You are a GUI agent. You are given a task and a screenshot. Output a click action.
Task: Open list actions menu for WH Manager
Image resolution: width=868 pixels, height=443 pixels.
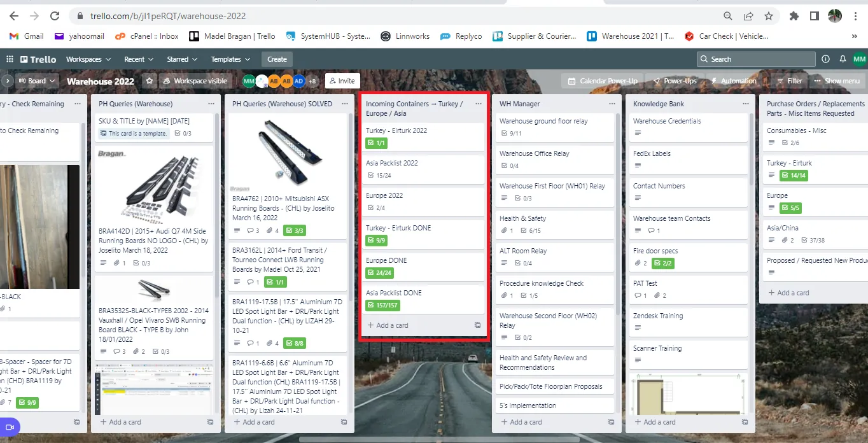click(x=612, y=104)
